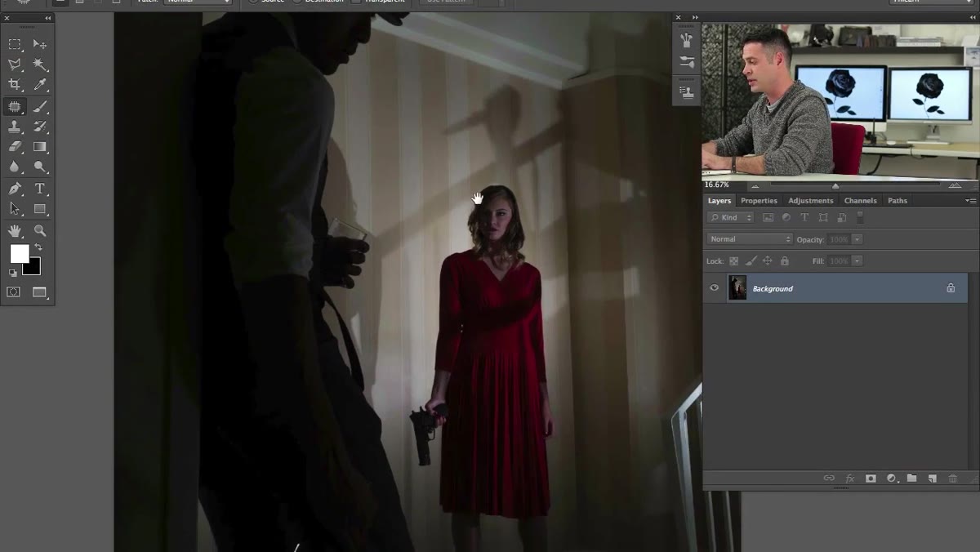Click the Navigator zoom slider handle
The width and height of the screenshot is (980, 552).
click(x=835, y=186)
